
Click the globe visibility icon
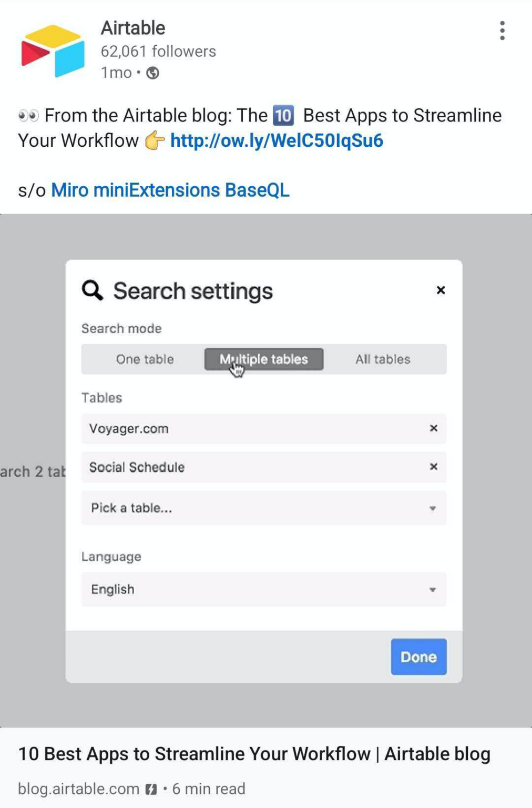(x=152, y=73)
